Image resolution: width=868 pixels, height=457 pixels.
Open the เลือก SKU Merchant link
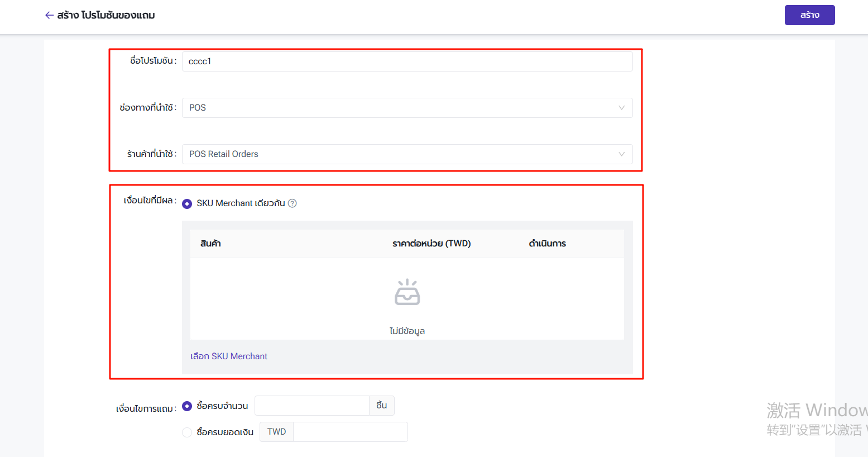click(x=229, y=356)
